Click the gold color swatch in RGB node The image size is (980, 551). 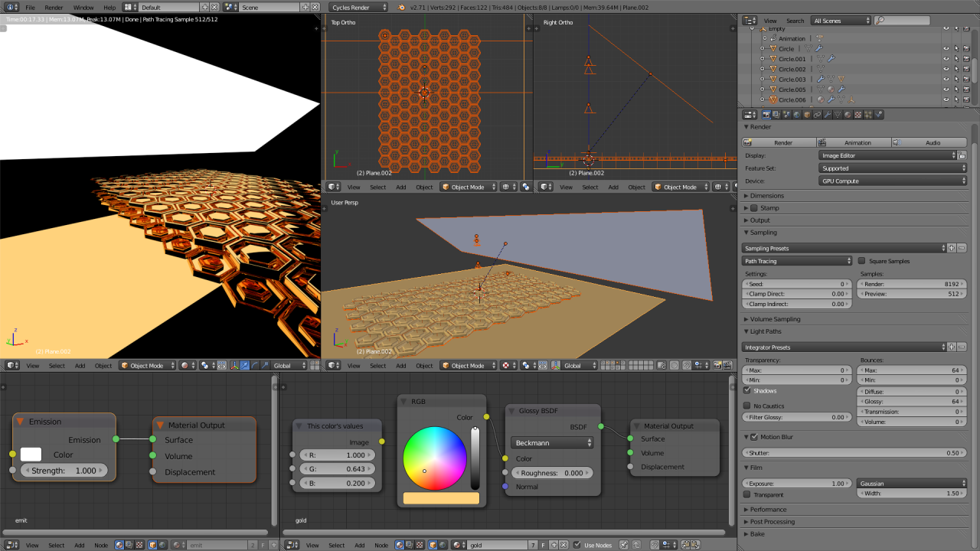441,498
